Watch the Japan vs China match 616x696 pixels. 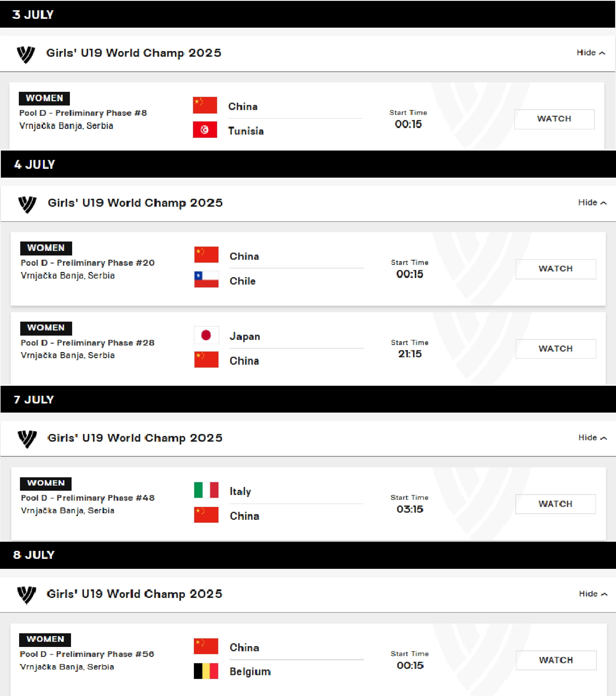click(555, 349)
